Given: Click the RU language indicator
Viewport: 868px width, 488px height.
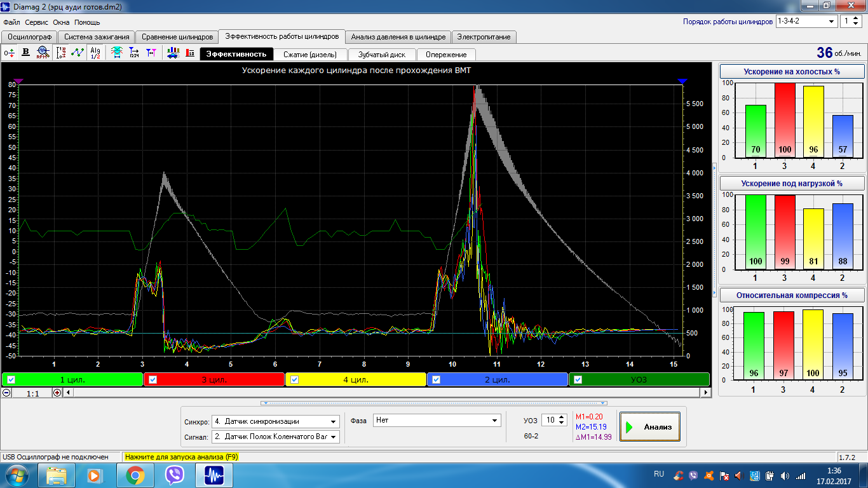Looking at the screenshot, I should point(659,474).
